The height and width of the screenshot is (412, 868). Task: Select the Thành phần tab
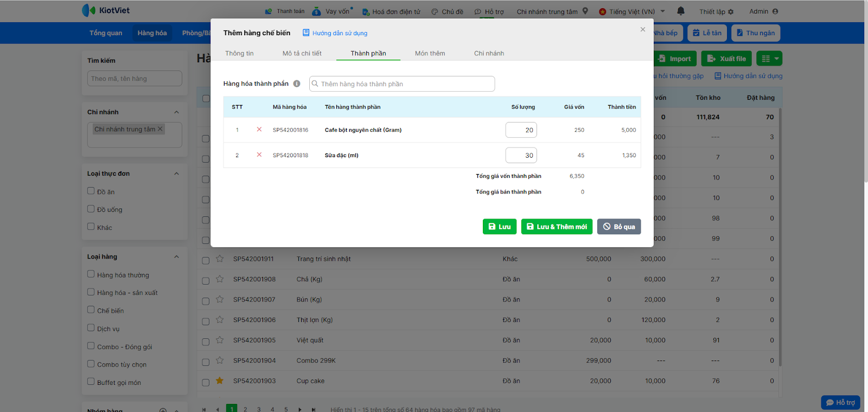368,53
